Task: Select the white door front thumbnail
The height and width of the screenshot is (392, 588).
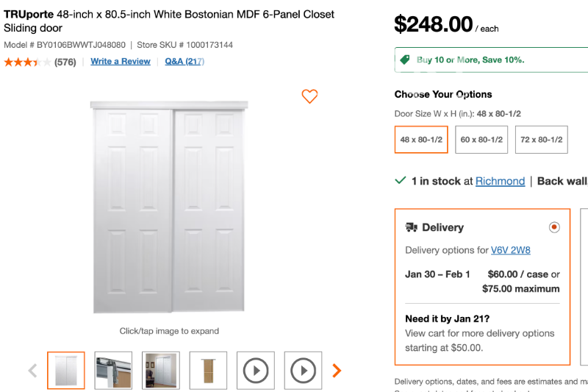Action: (x=66, y=371)
